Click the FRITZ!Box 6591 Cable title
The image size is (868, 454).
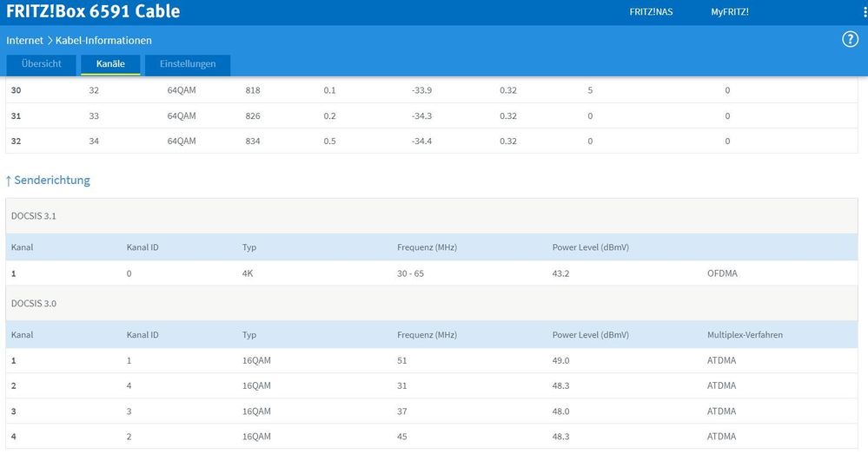(x=93, y=12)
